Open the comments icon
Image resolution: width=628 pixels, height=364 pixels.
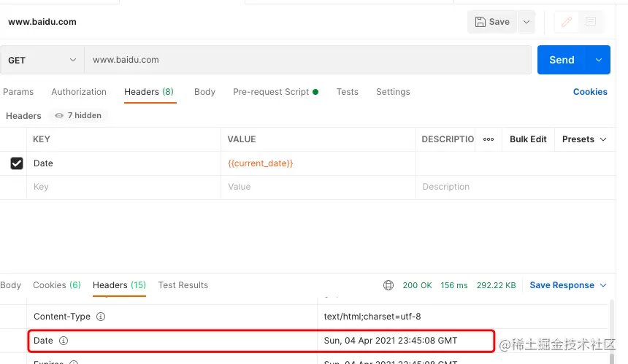point(591,22)
